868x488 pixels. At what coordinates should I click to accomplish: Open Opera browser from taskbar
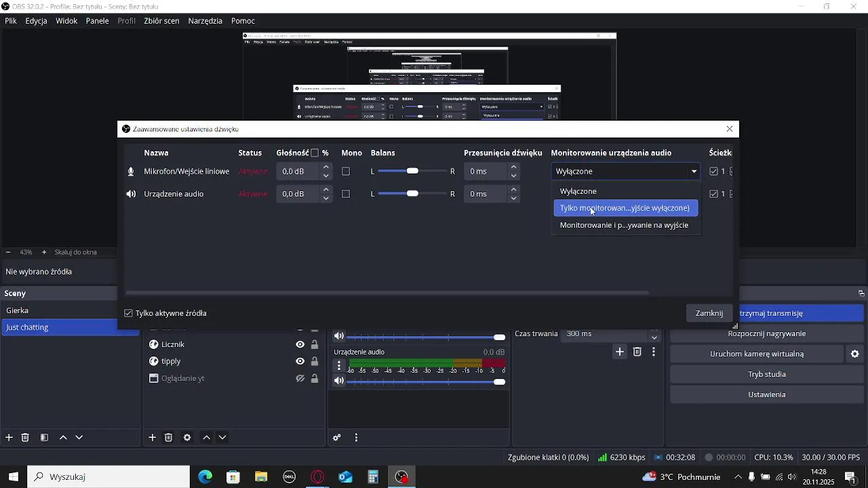point(317,477)
